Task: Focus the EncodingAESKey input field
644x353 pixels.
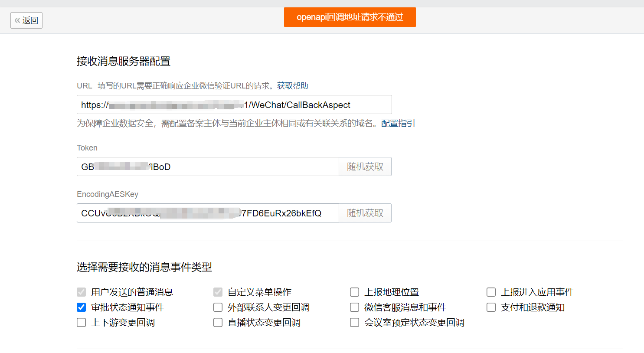Action: [x=208, y=213]
